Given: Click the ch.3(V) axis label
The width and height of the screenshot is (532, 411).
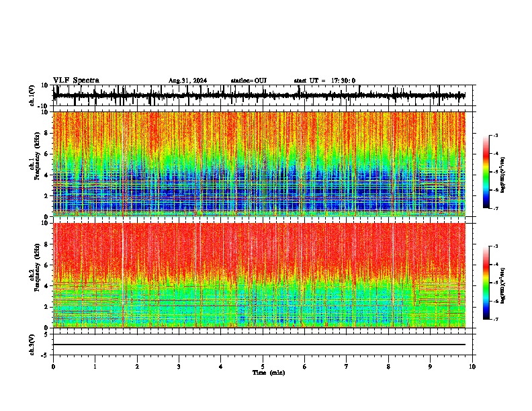Looking at the screenshot, I should click(32, 345).
